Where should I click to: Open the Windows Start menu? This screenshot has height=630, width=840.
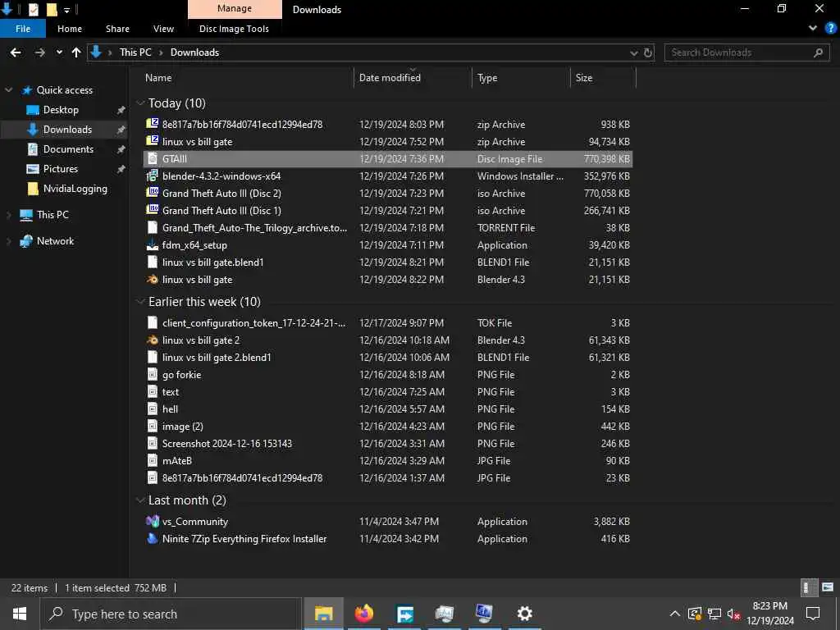tap(20, 614)
